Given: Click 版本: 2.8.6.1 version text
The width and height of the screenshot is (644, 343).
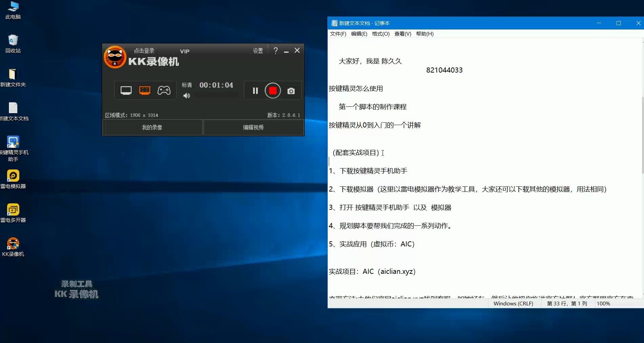Looking at the screenshot, I should (x=284, y=115).
